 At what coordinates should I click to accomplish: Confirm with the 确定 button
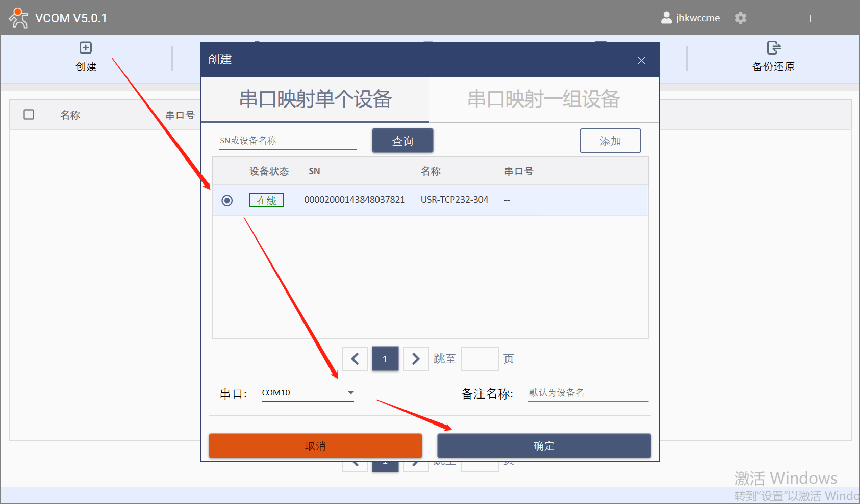click(x=544, y=446)
